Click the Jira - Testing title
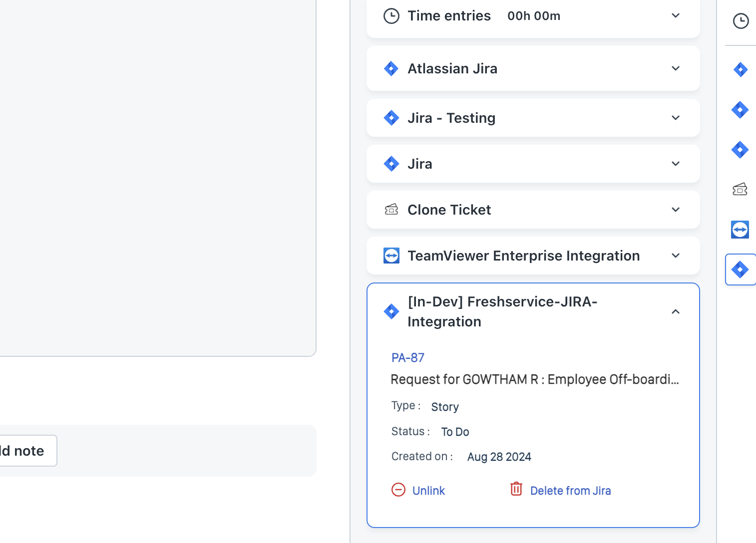Image resolution: width=756 pixels, height=543 pixels. (451, 118)
